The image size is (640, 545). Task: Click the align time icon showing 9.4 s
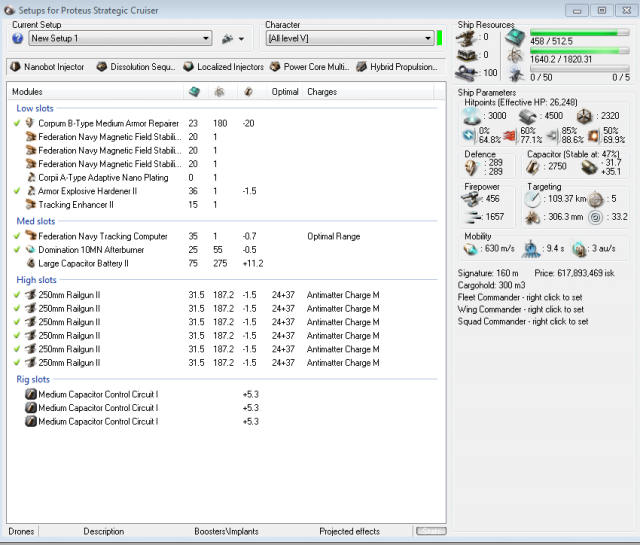(531, 249)
